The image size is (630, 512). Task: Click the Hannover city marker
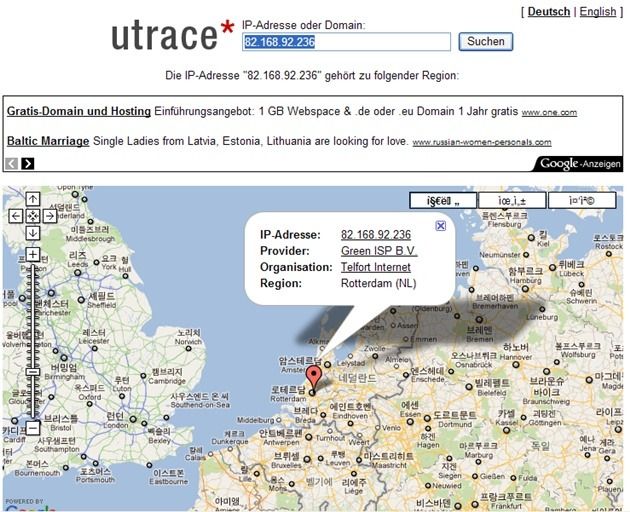[x=515, y=365]
